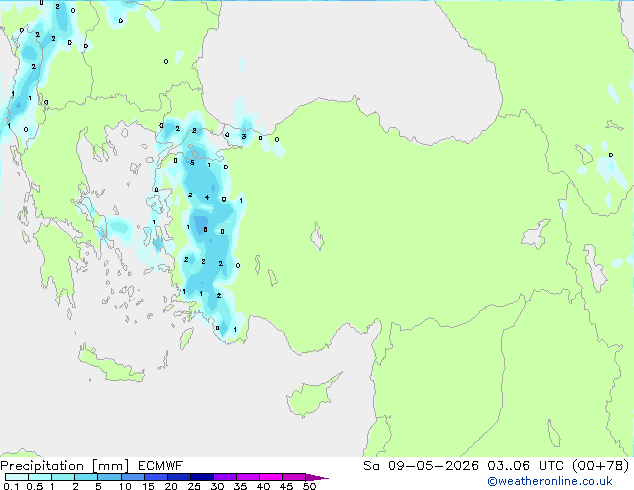Select the 1–2 mm legend color swatch
Screen dimensions: 634x490
(x=63, y=477)
